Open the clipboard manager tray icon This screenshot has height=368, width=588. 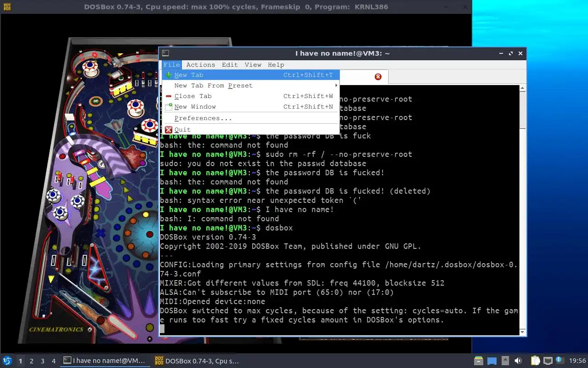[x=535, y=361]
